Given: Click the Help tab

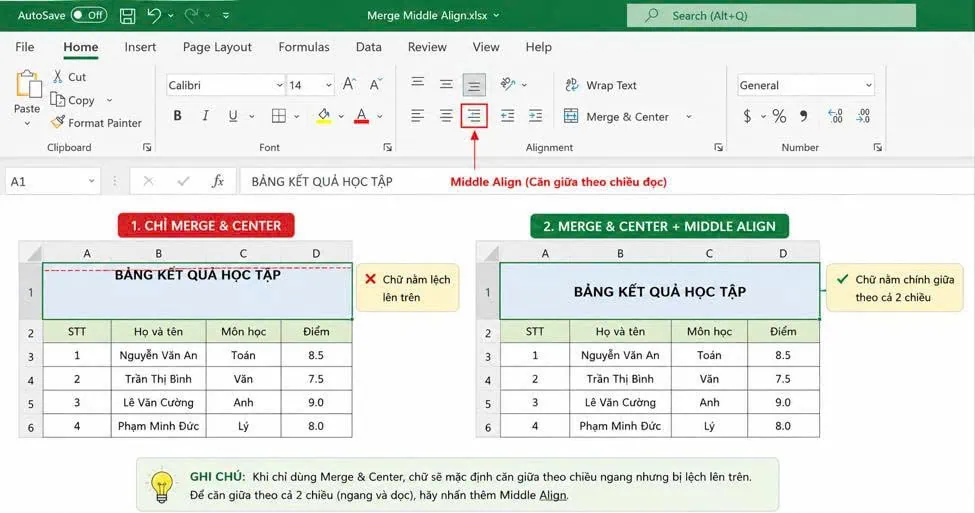Looking at the screenshot, I should (x=538, y=47).
